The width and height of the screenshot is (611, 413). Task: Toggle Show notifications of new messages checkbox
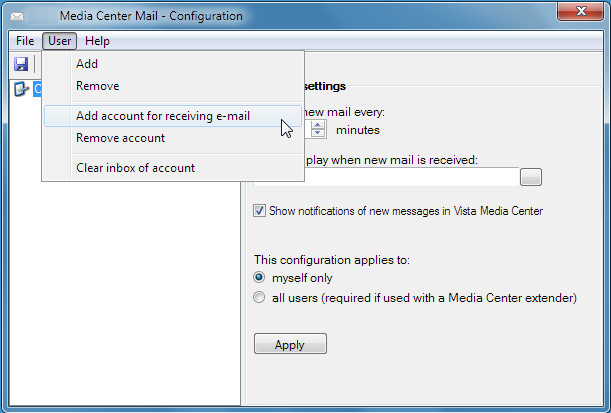pos(260,211)
